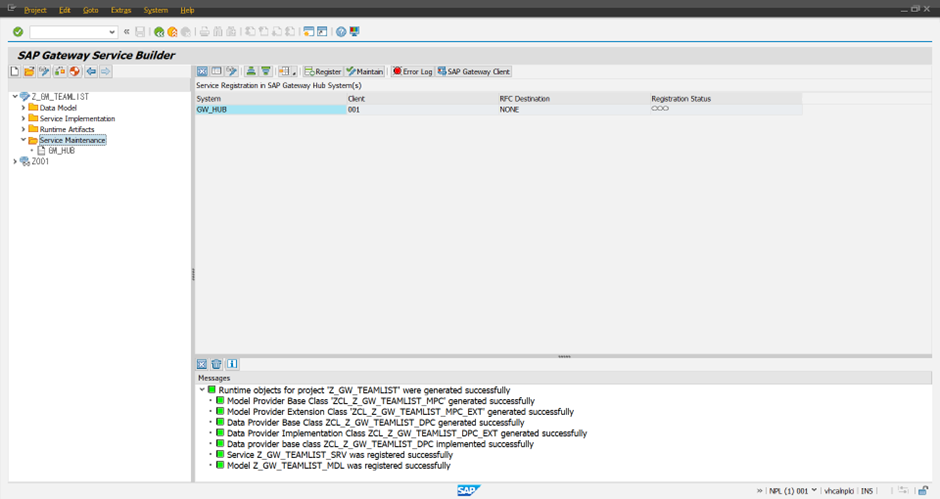Click the RFC Destination column header

point(574,98)
